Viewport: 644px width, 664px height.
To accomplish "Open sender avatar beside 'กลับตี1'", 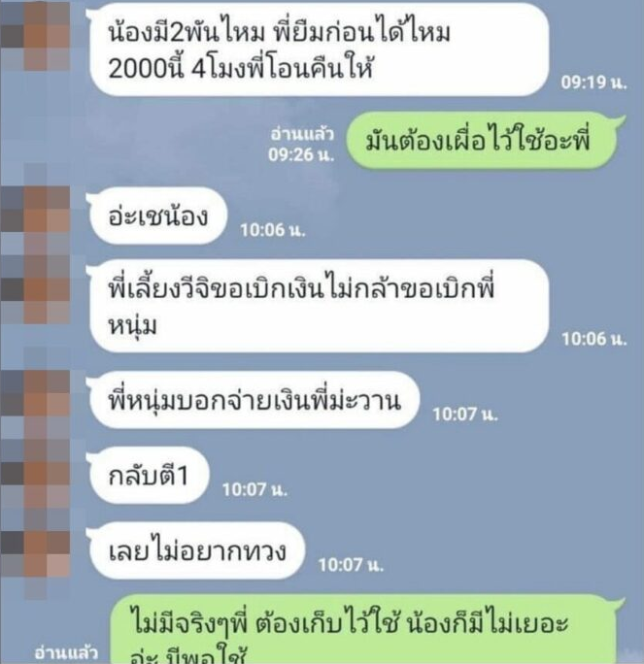I will [x=35, y=475].
